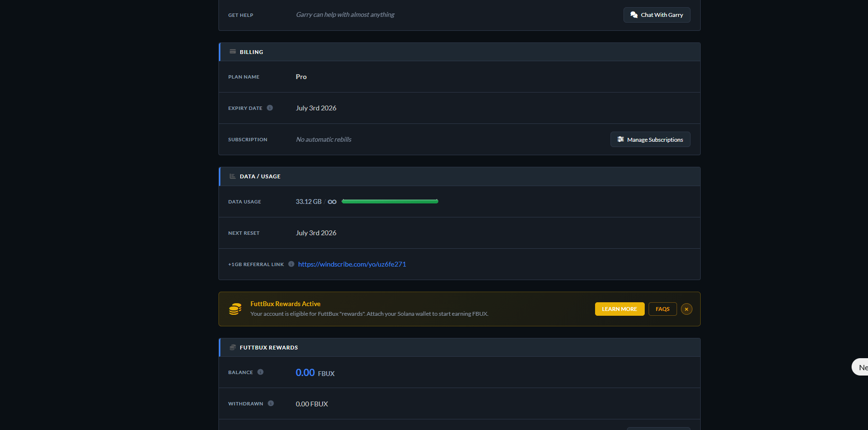Open FuttBux FAQs
The width and height of the screenshot is (868, 430).
click(x=663, y=309)
